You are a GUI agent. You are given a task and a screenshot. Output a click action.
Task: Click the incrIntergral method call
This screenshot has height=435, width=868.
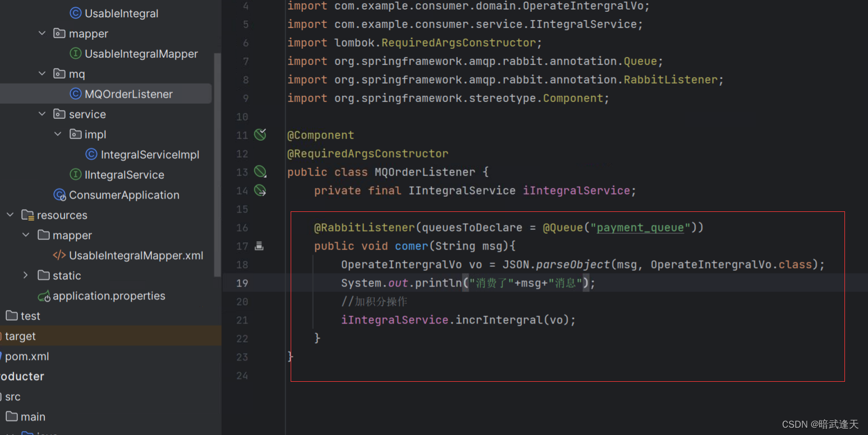(x=499, y=320)
